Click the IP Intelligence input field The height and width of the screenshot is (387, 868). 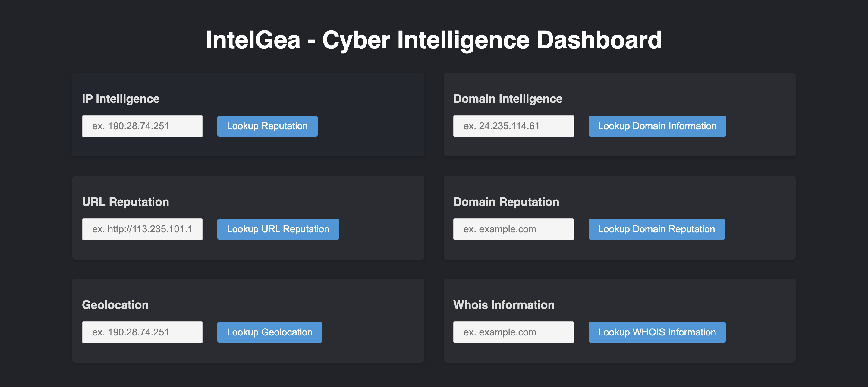(x=142, y=126)
